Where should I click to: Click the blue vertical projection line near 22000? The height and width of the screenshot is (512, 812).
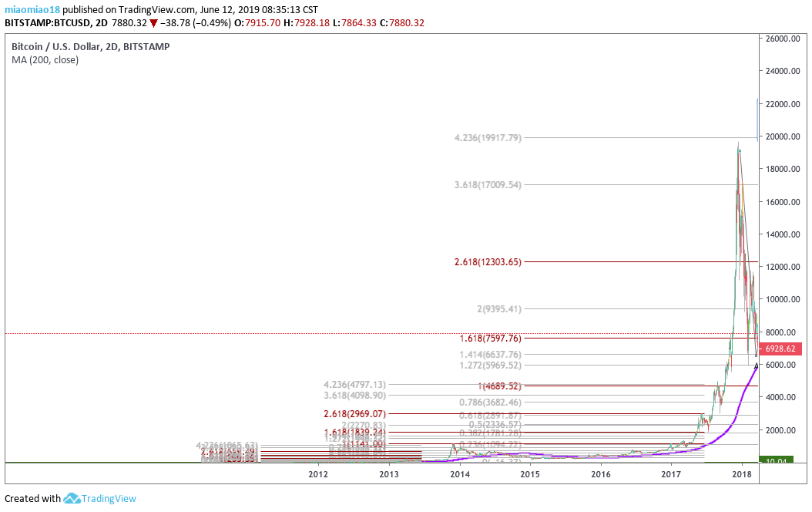[x=757, y=120]
